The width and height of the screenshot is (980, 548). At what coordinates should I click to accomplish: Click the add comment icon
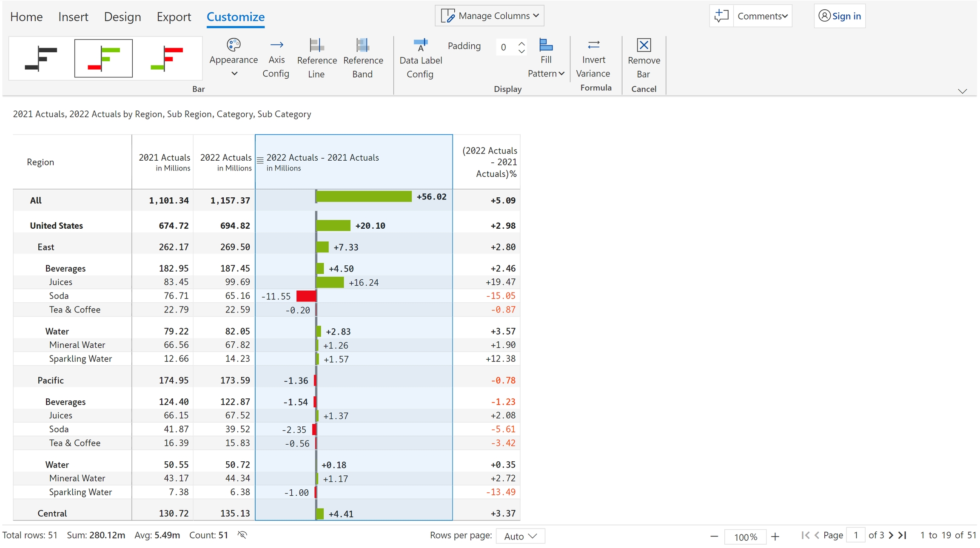[721, 16]
